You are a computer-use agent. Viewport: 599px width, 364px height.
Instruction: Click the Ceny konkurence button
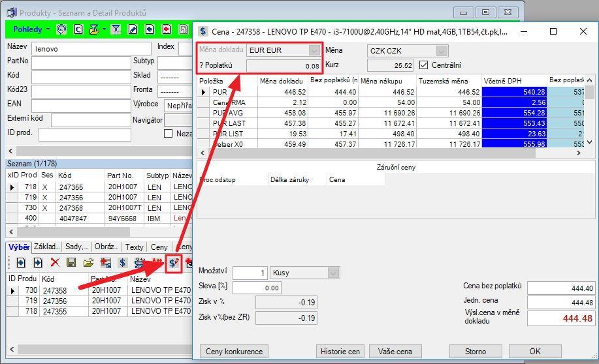[x=234, y=352]
